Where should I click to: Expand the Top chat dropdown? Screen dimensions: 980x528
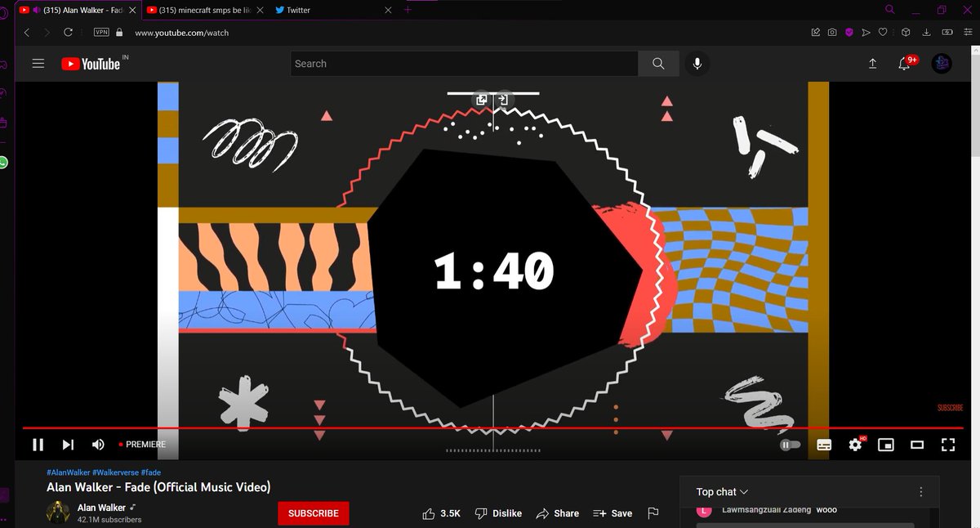(x=722, y=492)
